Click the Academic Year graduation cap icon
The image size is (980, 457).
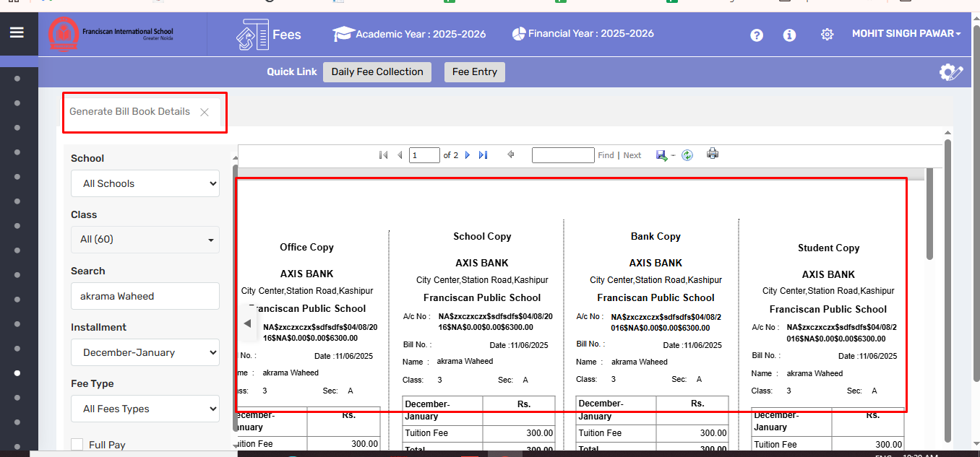click(343, 34)
